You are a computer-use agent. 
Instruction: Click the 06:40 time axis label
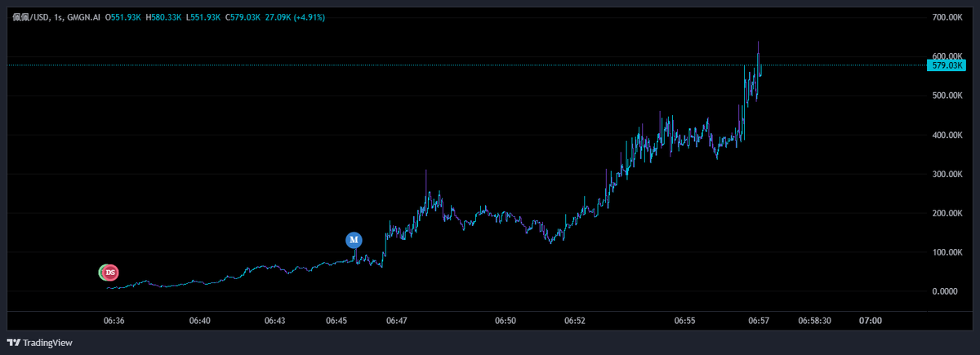click(199, 322)
